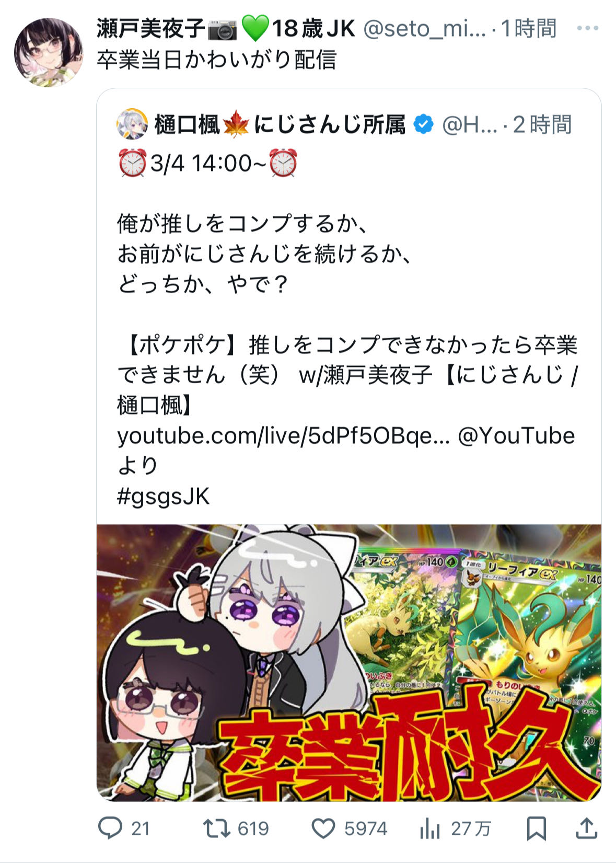Open the 卒業耐久 stream thumbnail

pyautogui.click(x=349, y=662)
